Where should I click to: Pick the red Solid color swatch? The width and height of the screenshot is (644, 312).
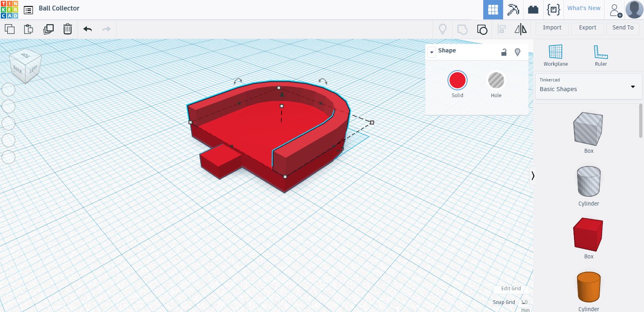point(458,80)
